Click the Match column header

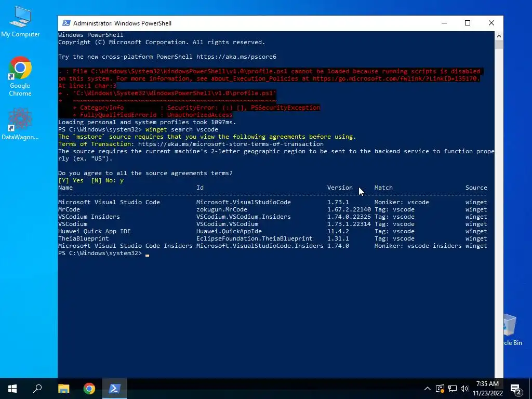pos(383,188)
